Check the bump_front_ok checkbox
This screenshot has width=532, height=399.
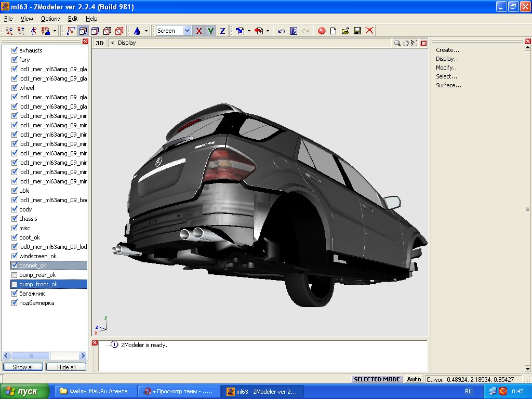click(14, 284)
